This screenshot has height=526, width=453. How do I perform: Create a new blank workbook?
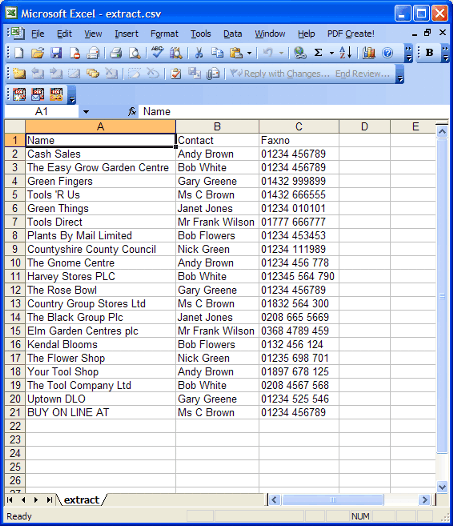19,53
